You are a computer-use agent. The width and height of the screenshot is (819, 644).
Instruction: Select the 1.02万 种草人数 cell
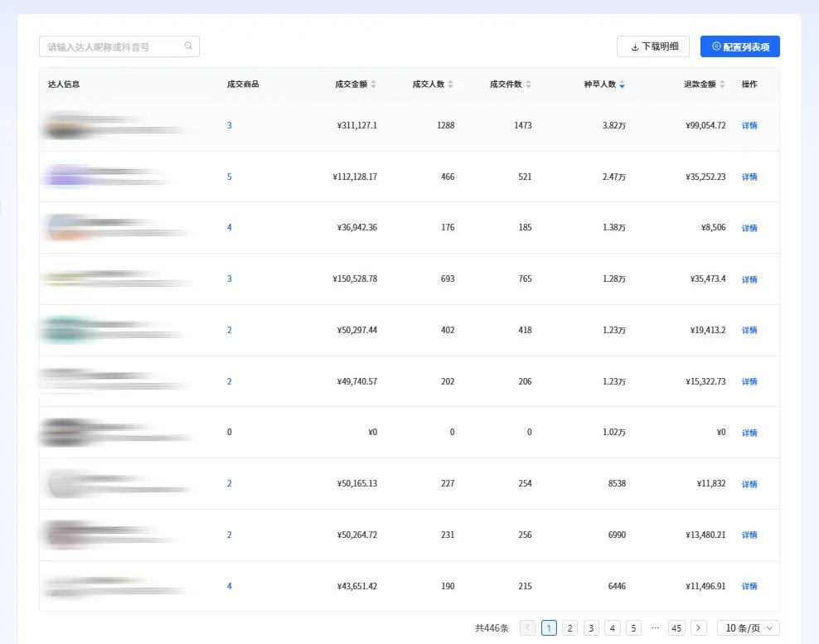click(x=614, y=432)
